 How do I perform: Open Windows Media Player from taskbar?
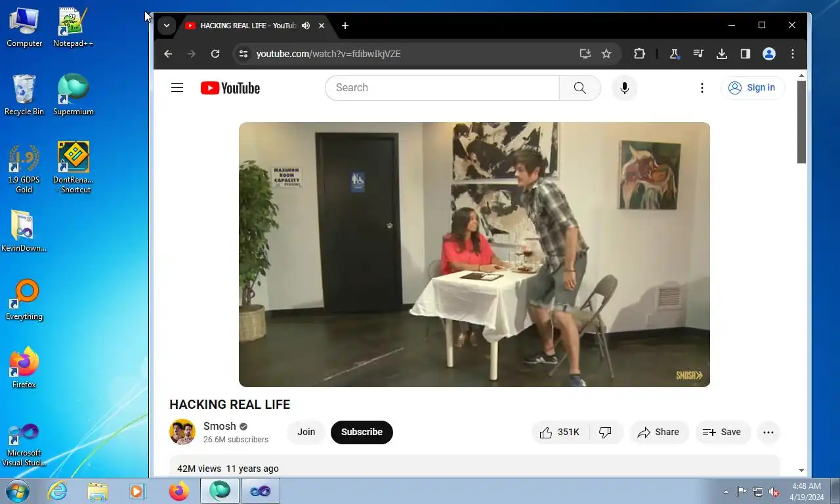tap(138, 491)
